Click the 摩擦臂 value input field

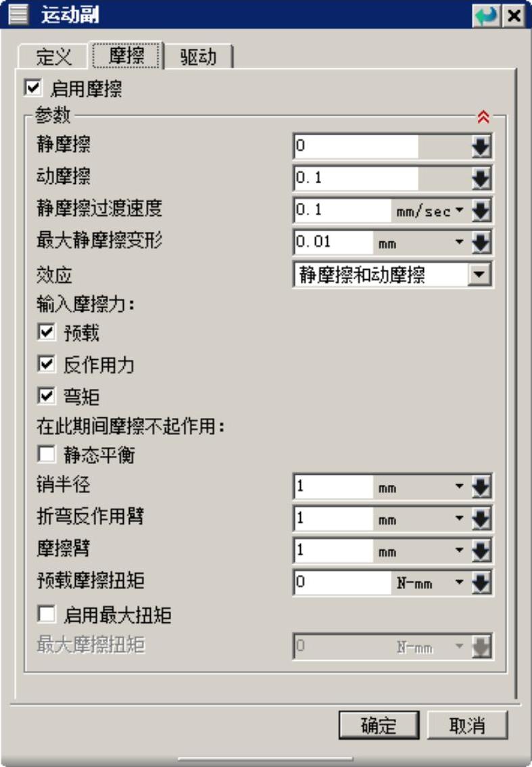(333, 551)
